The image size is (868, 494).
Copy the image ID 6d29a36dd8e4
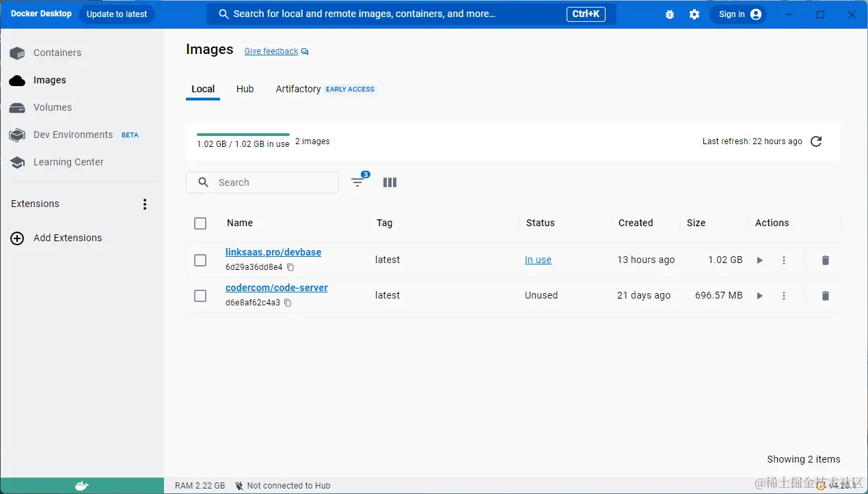pos(290,267)
